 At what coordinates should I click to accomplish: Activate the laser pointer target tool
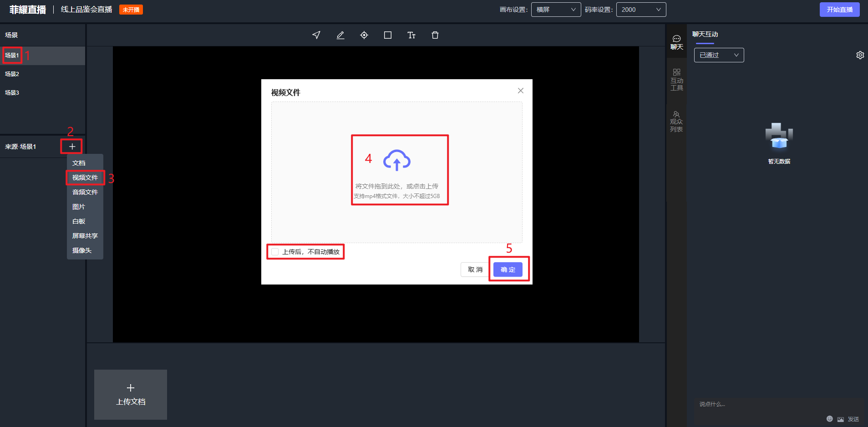364,35
